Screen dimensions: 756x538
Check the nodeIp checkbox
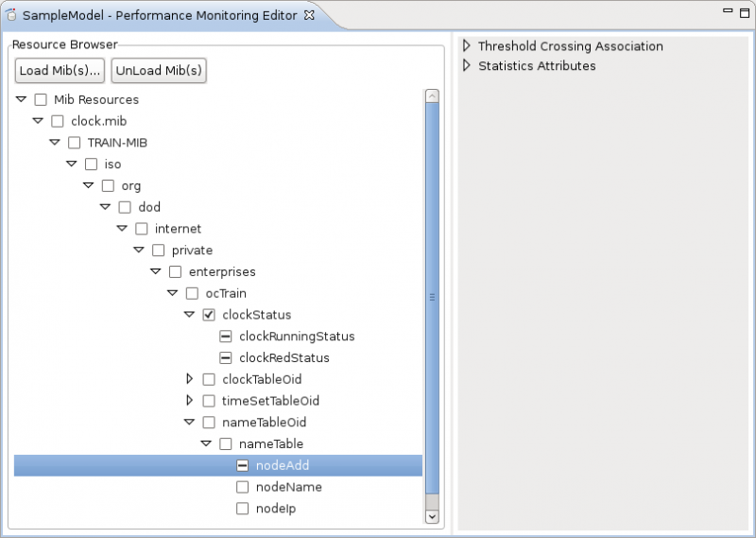(243, 508)
